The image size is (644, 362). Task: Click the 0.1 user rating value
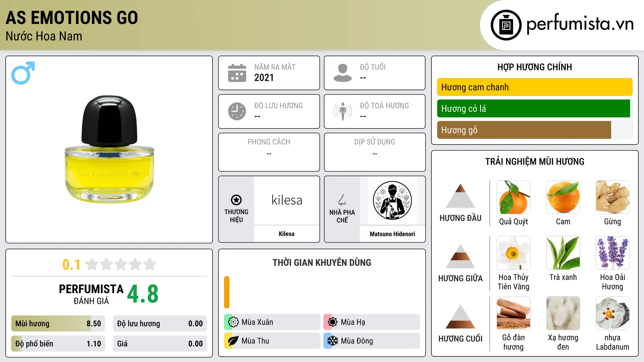71,265
